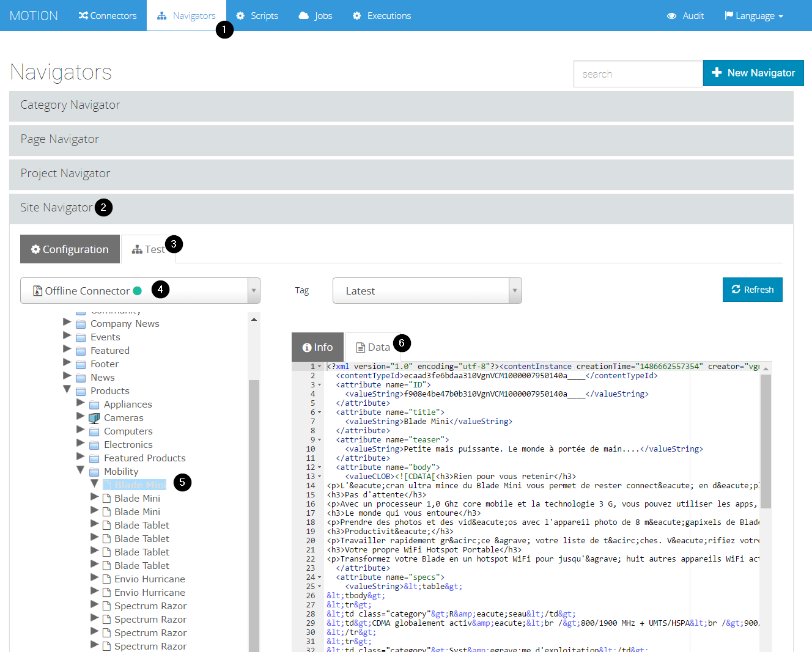Click the Footer folder icon
812x652 pixels.
[81, 364]
